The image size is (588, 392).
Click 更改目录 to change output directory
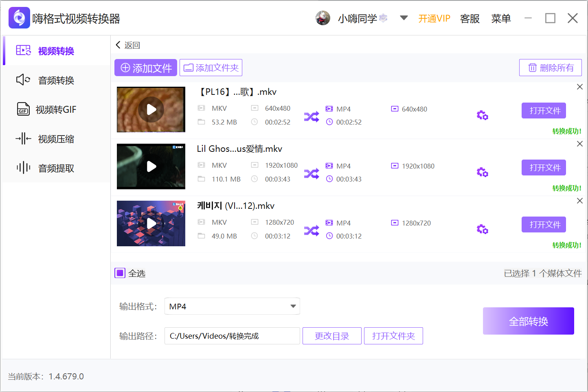332,335
